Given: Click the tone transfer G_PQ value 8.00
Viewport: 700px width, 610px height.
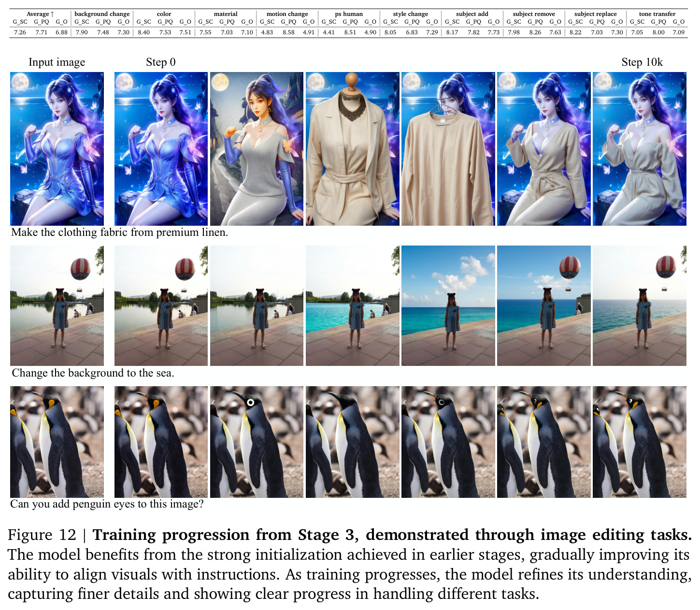Looking at the screenshot, I should coord(658,32).
